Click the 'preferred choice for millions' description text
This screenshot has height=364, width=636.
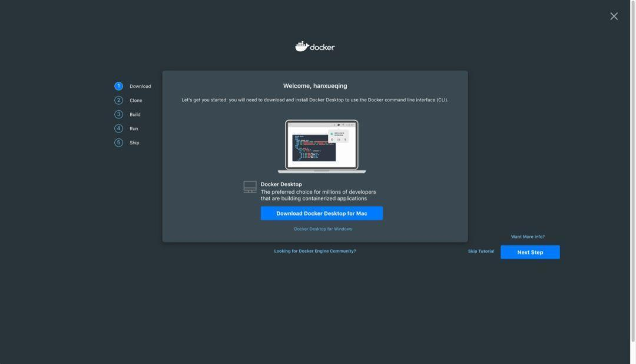coord(319,195)
